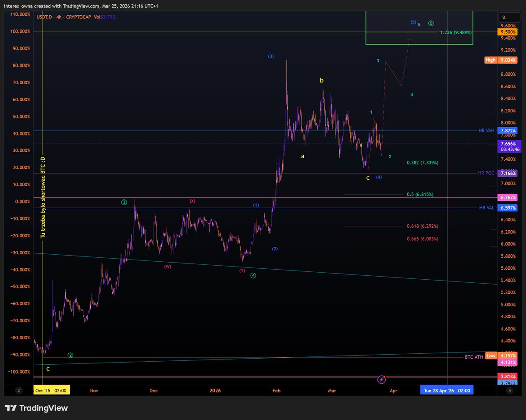The image size is (526, 420).
Task: Select the 0.382 (7.339%) Fibonacci label
Action: tap(423, 163)
